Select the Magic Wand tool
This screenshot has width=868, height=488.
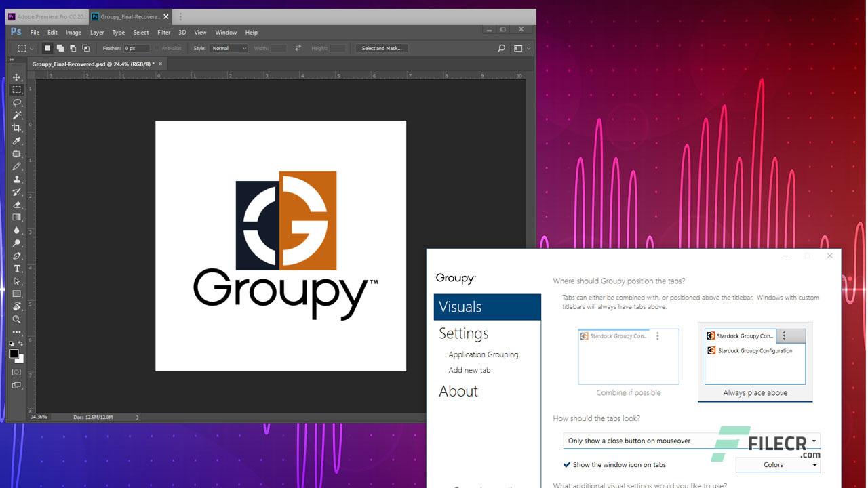17,115
